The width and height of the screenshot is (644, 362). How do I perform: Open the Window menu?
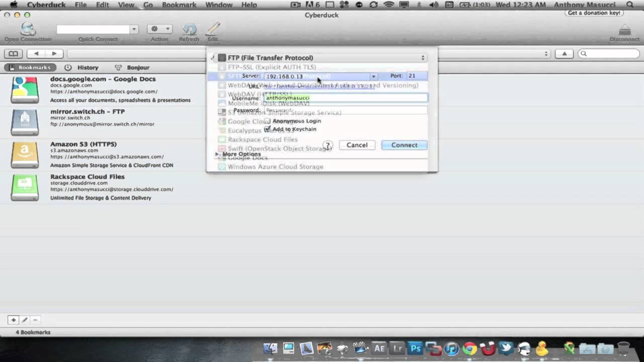click(219, 5)
